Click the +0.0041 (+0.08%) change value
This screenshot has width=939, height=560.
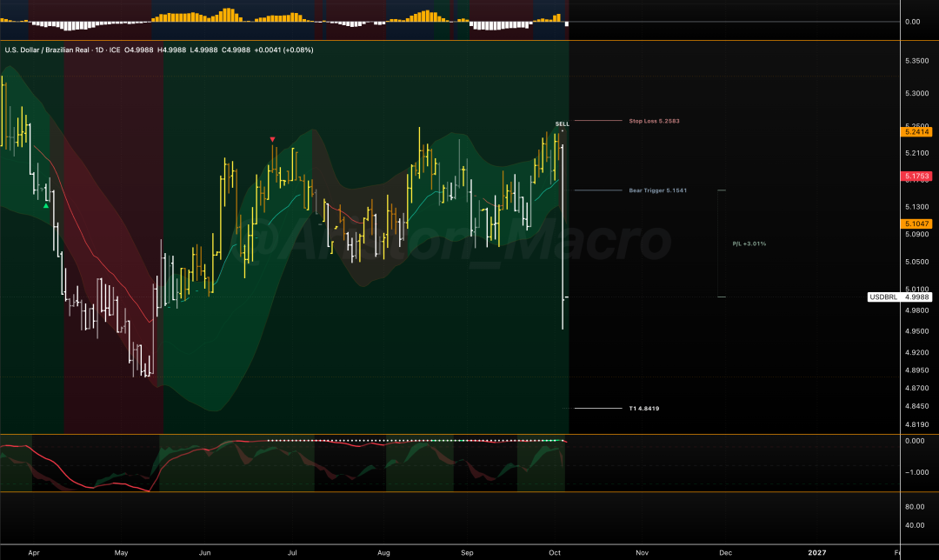(283, 50)
